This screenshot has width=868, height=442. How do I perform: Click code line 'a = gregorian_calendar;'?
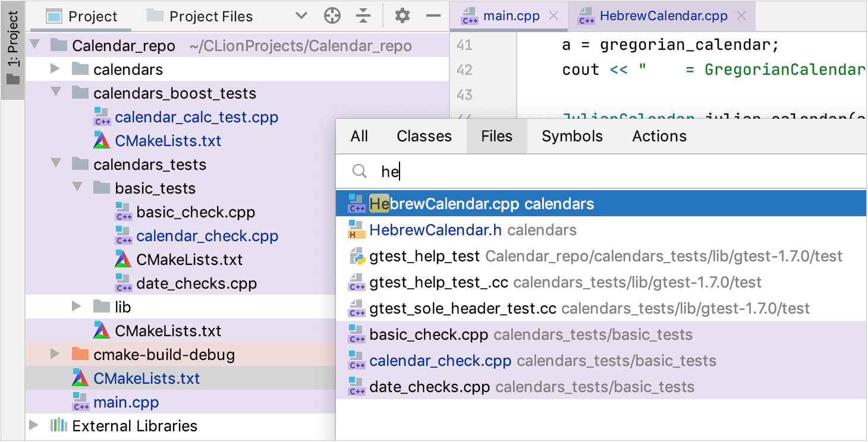pyautogui.click(x=670, y=45)
